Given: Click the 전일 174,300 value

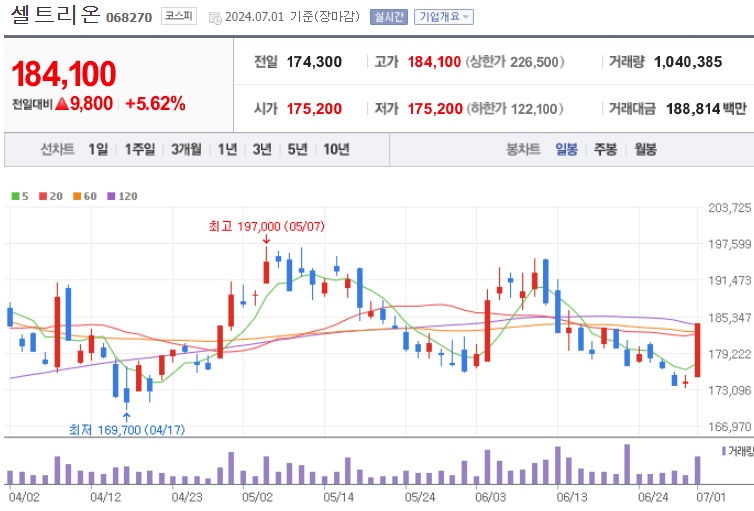Looking at the screenshot, I should pos(314,62).
